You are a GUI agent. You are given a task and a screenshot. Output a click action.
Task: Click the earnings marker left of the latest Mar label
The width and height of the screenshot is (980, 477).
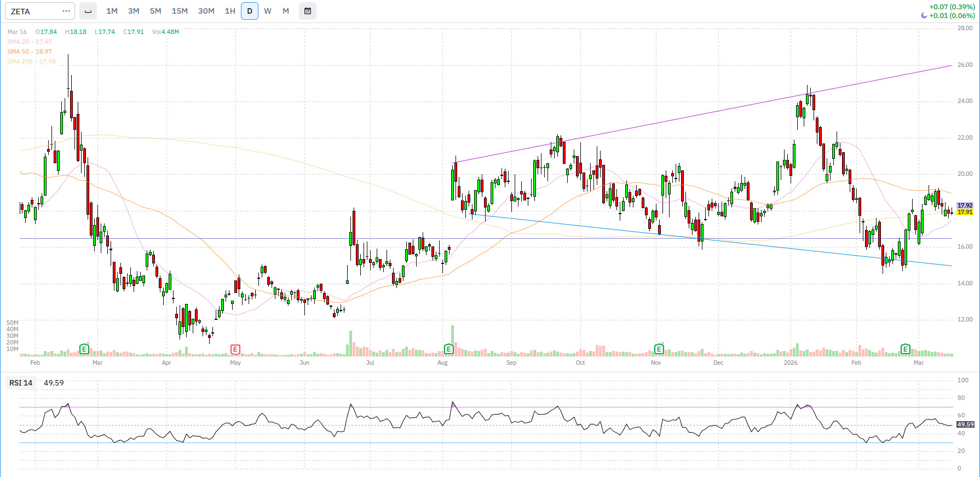pyautogui.click(x=906, y=349)
